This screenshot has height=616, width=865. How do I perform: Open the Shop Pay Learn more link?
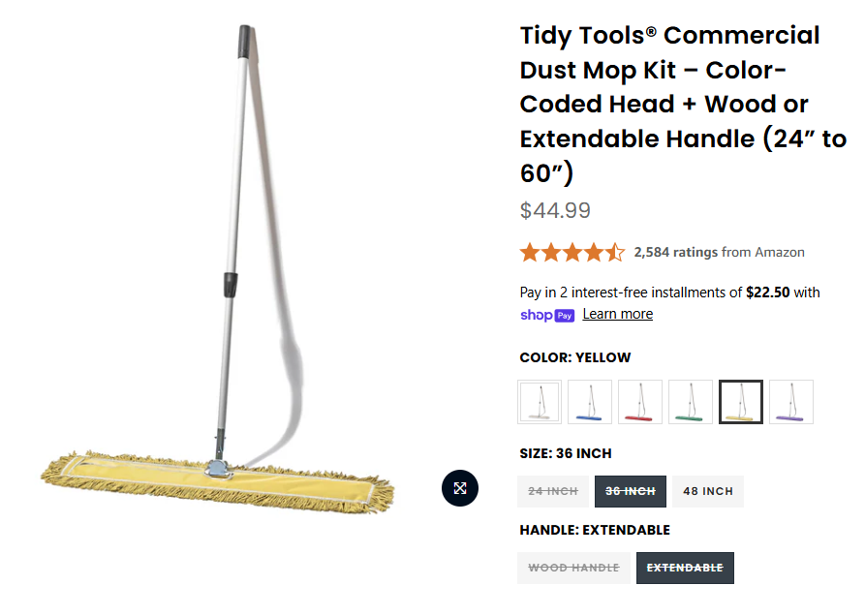click(617, 314)
